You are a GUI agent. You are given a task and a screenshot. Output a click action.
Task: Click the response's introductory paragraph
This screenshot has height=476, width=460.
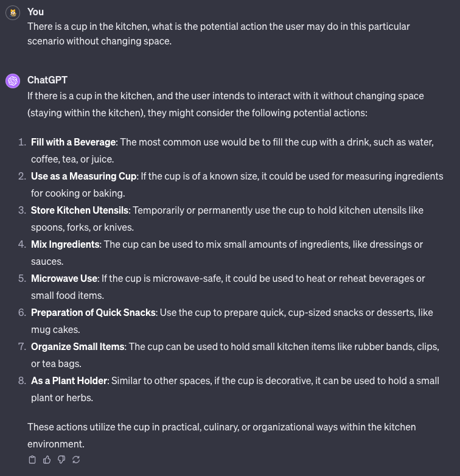coord(225,105)
